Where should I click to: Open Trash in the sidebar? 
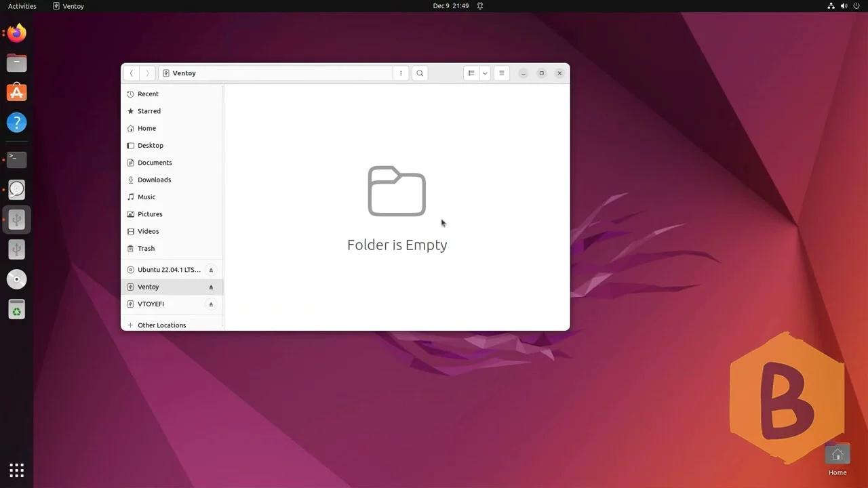coord(172,249)
